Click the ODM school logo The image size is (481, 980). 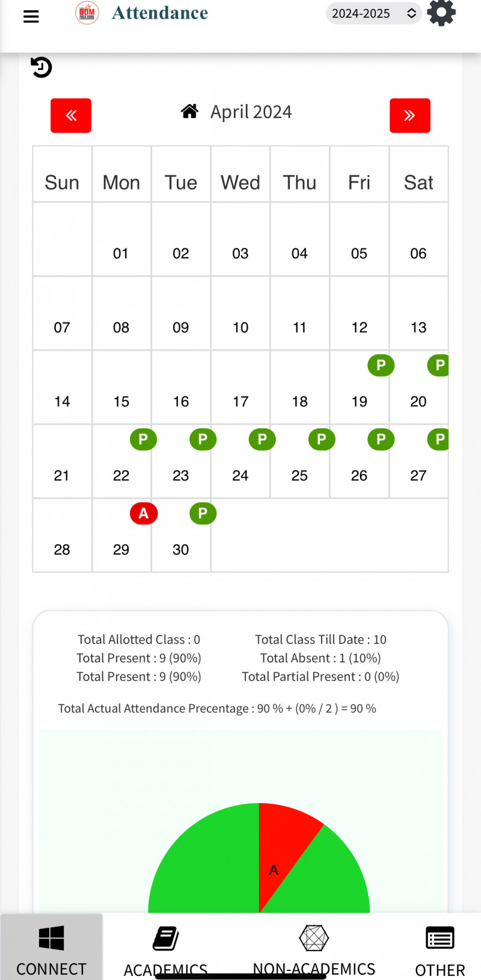(87, 13)
